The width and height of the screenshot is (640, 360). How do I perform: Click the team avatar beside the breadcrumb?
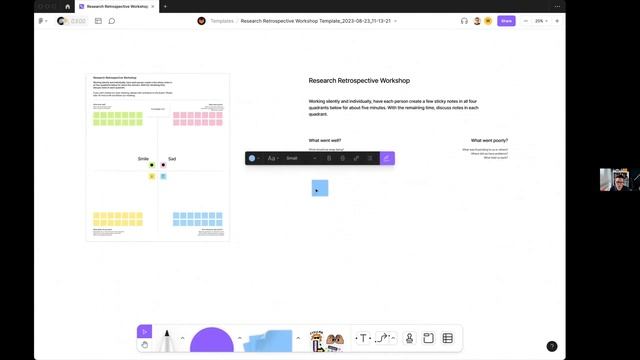point(201,21)
